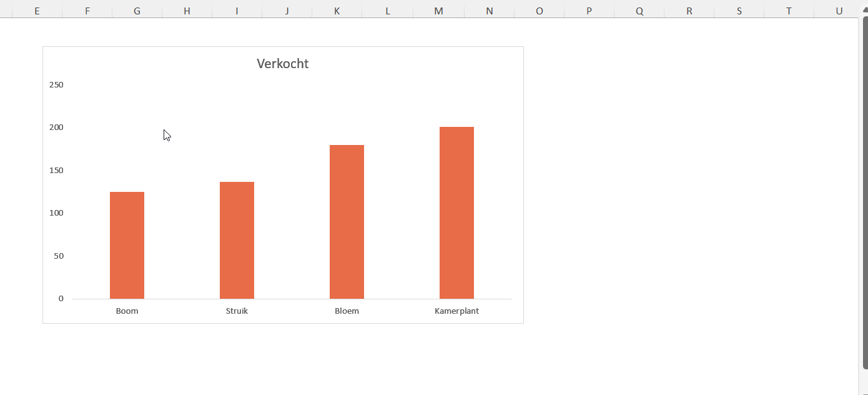Click the Struik bar in the chart
The image size is (868, 395).
(x=237, y=240)
